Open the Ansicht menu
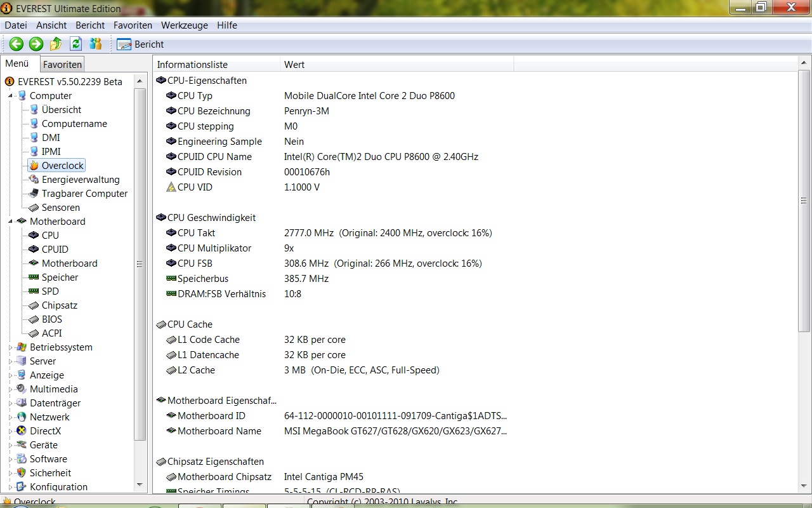Image resolution: width=812 pixels, height=508 pixels. pyautogui.click(x=51, y=25)
